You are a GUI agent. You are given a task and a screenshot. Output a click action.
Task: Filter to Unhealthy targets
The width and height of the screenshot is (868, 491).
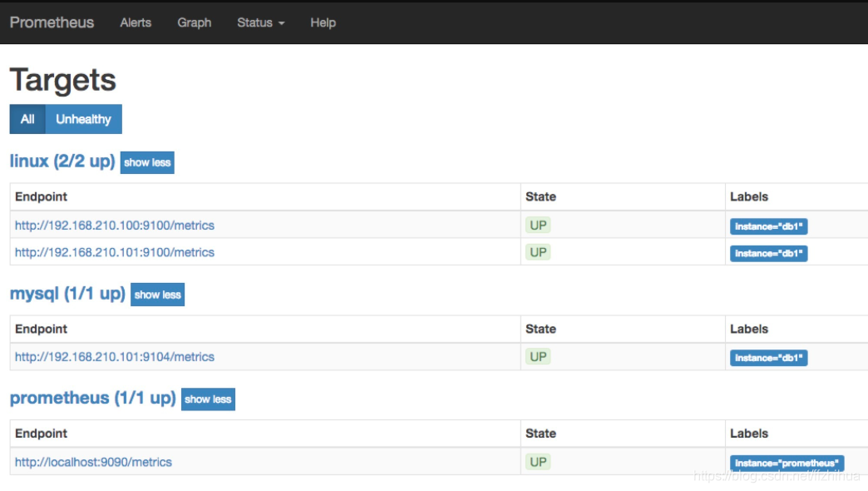coord(84,119)
